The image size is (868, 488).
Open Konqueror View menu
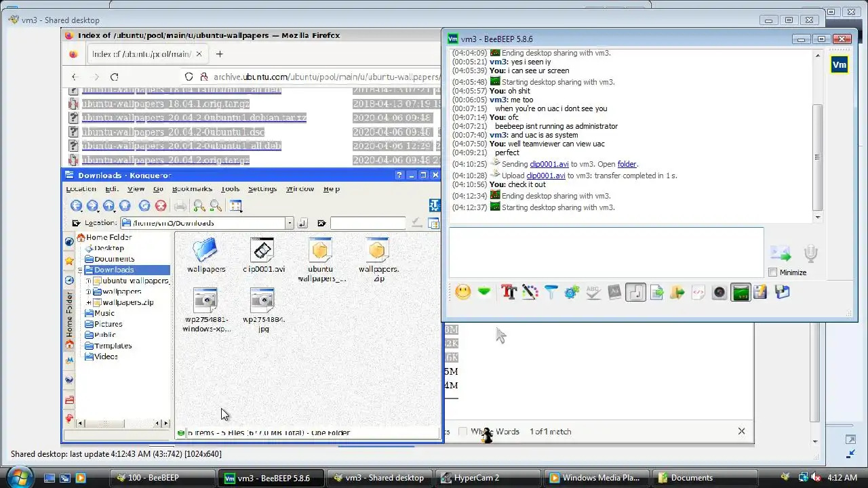pyautogui.click(x=136, y=189)
